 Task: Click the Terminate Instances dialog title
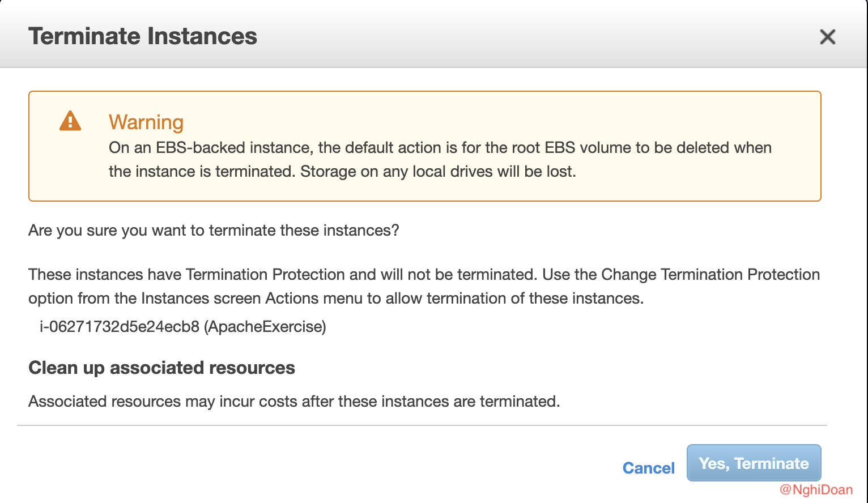point(143,36)
